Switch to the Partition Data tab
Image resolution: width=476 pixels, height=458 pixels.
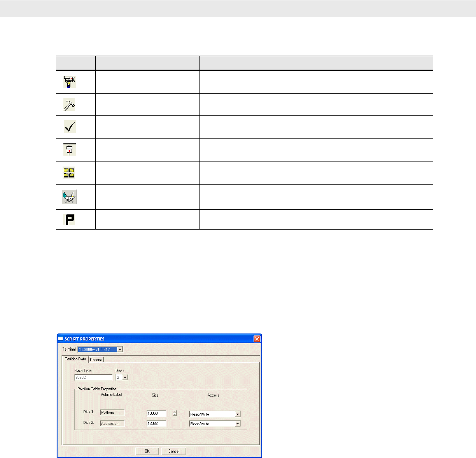75,359
